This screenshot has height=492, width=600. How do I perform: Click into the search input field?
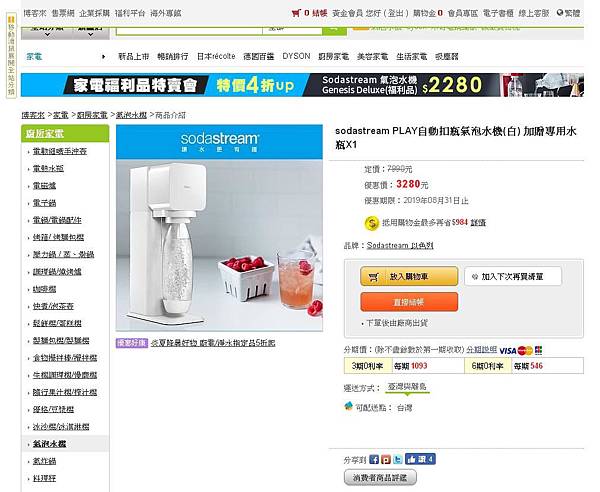coord(189,30)
